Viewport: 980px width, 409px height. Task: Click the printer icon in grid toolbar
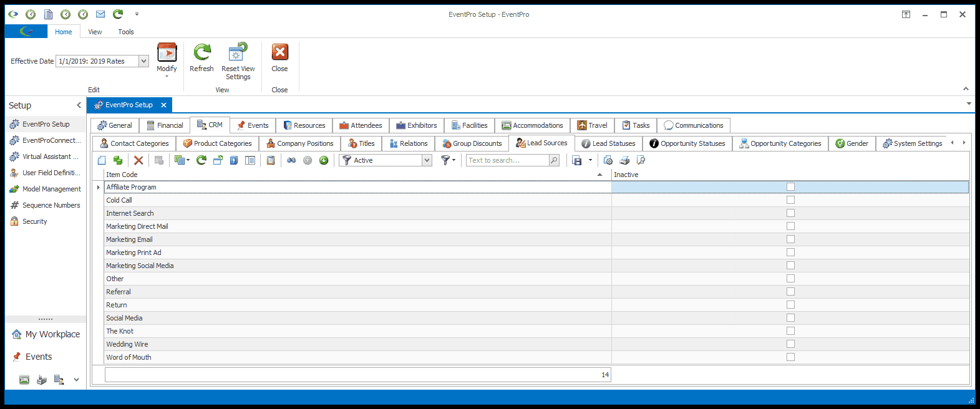[624, 160]
